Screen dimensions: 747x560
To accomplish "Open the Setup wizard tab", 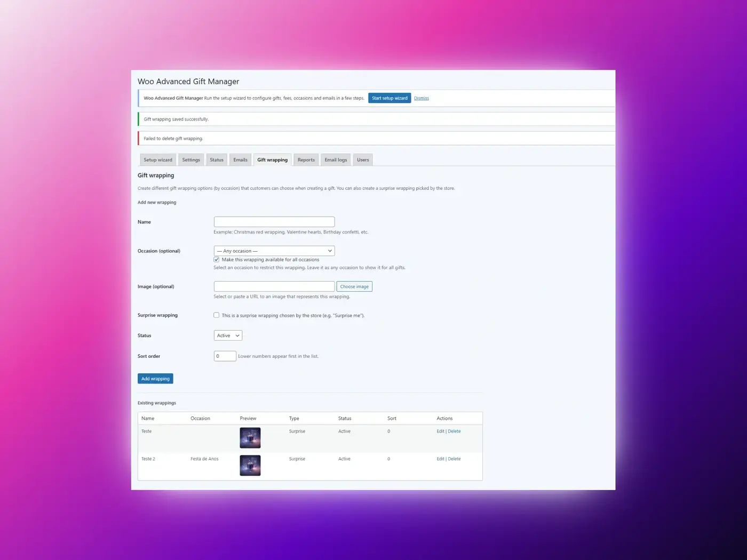I will (x=157, y=159).
